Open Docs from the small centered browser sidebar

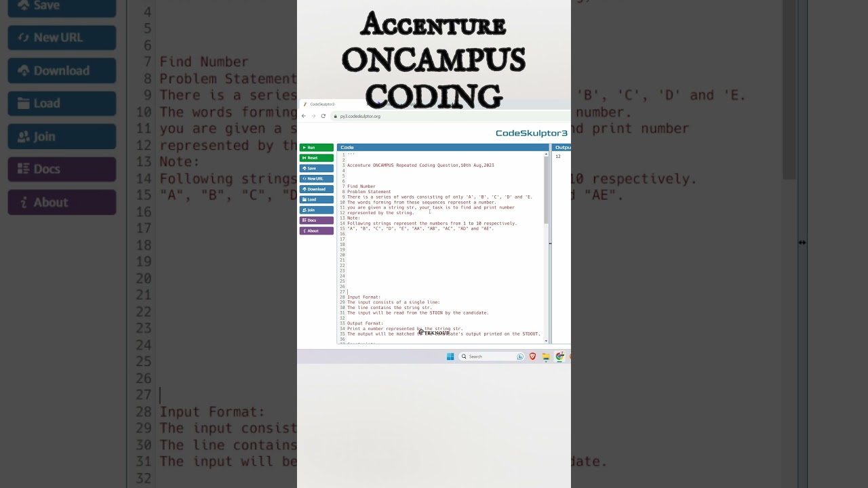click(316, 220)
